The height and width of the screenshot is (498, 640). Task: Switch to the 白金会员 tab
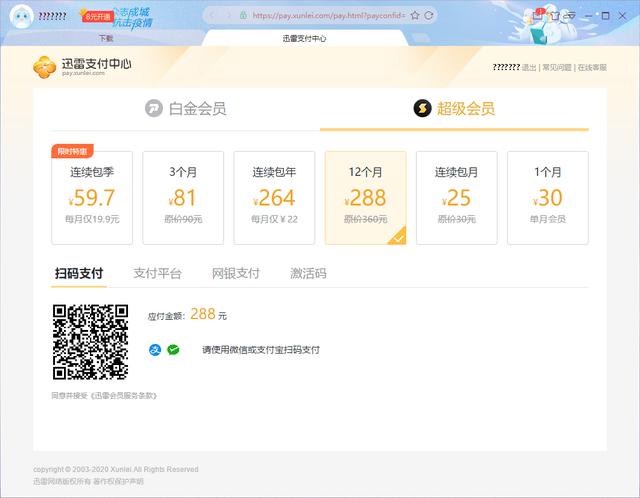click(185, 109)
